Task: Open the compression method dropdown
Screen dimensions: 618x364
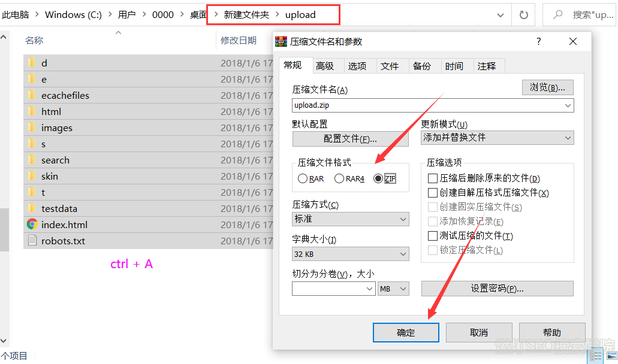Action: [403, 219]
